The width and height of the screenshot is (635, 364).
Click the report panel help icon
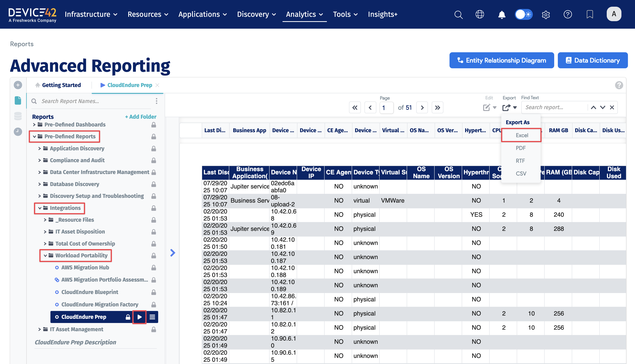[x=619, y=85]
